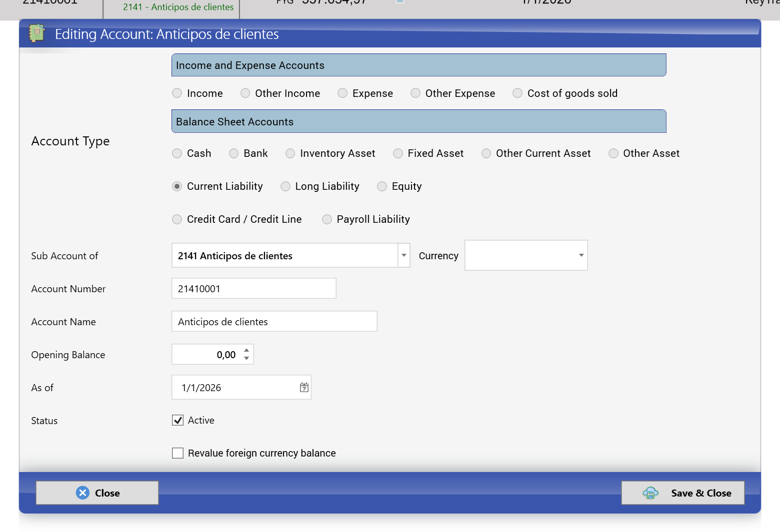The image size is (780, 532).
Task: Click the Close button
Action: click(97, 493)
